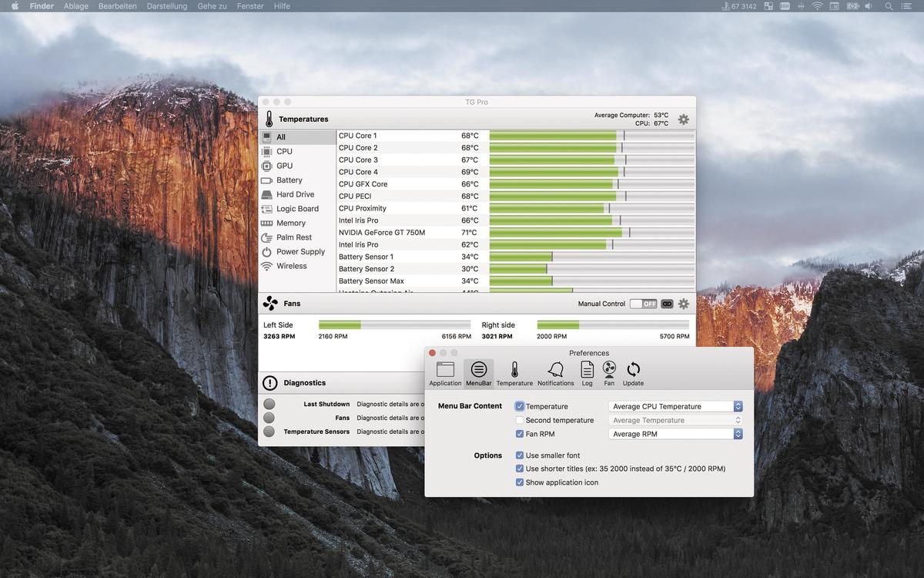
Task: Open the Apple menu
Action: tap(15, 6)
